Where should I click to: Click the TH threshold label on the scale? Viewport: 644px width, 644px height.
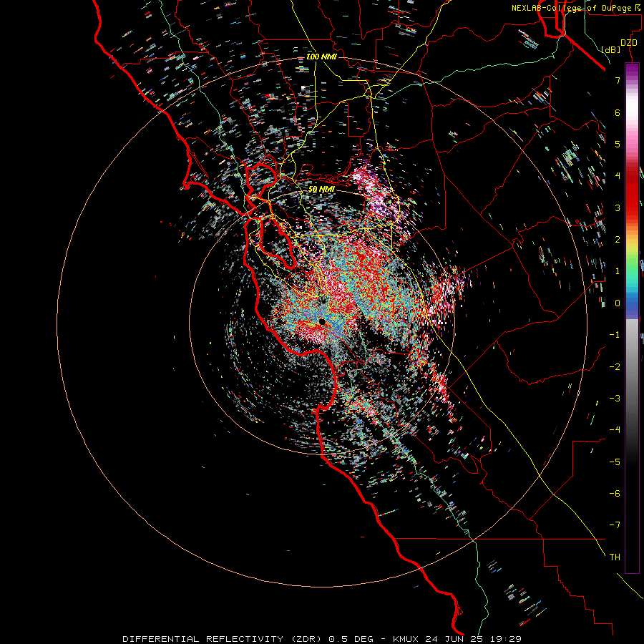coord(615,557)
